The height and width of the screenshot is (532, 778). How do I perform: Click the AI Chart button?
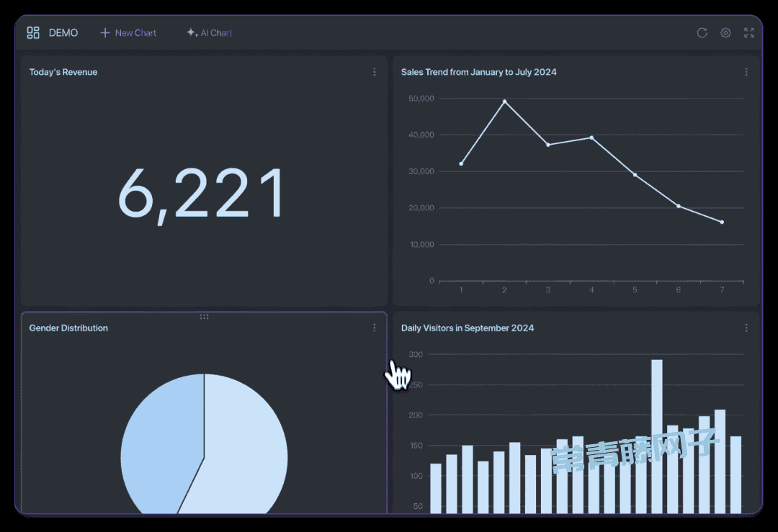coord(210,32)
